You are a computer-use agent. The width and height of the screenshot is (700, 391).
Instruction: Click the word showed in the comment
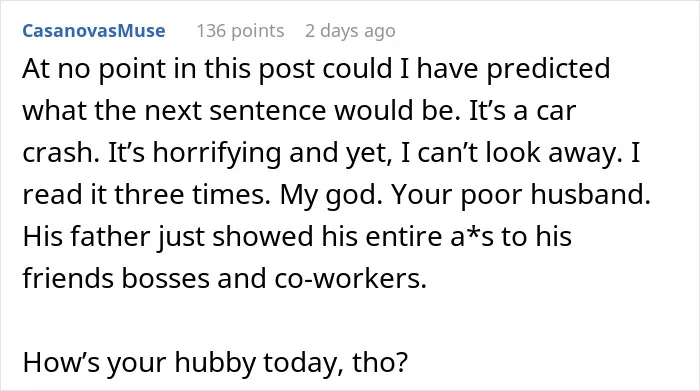[x=262, y=236]
